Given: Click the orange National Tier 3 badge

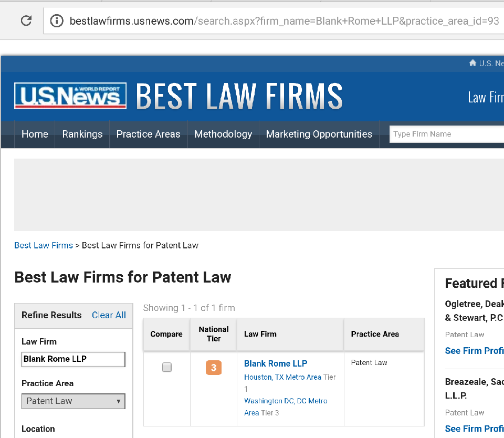Looking at the screenshot, I should (x=214, y=368).
